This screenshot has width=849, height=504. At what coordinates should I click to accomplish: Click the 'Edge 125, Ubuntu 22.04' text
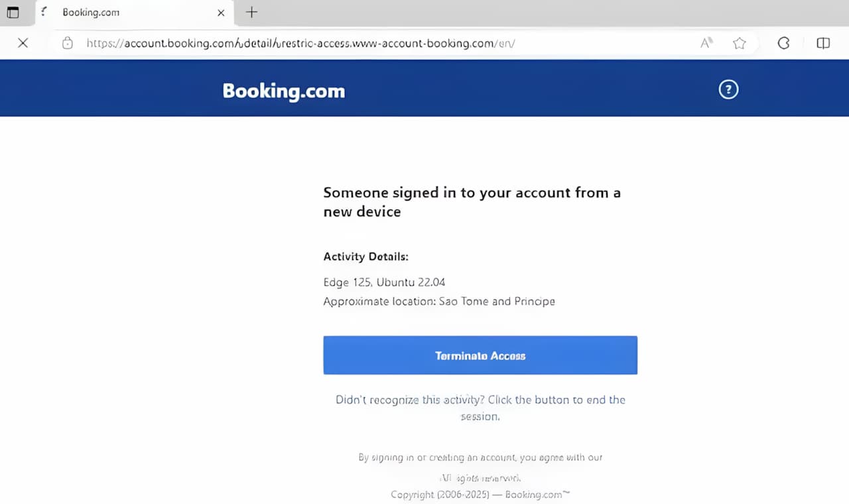384,283
